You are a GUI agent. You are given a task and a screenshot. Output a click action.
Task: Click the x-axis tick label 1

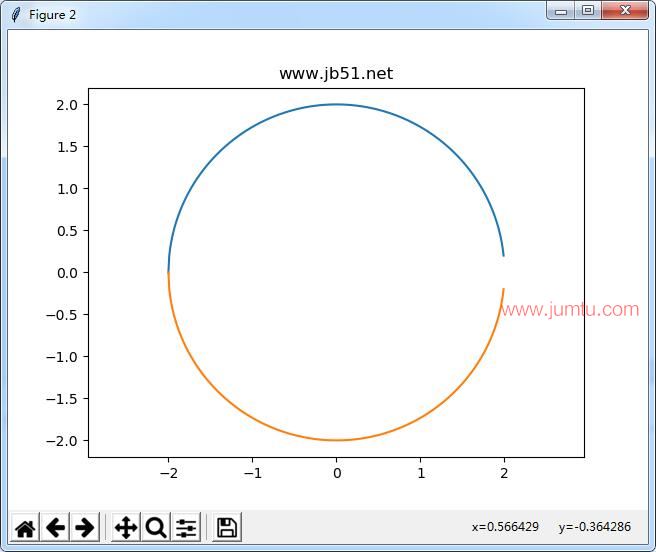tap(421, 473)
